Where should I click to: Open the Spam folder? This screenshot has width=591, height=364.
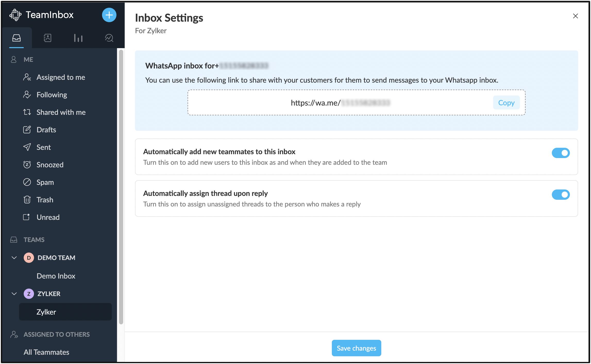[x=44, y=182]
